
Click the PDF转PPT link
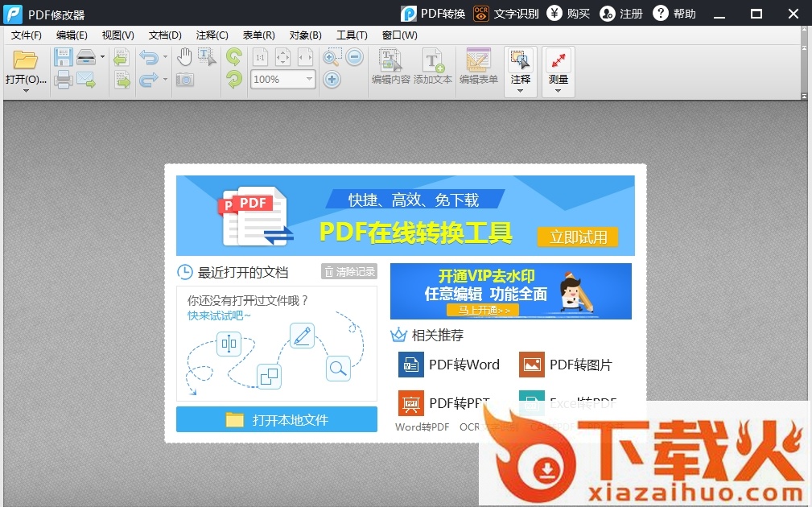[443, 403]
